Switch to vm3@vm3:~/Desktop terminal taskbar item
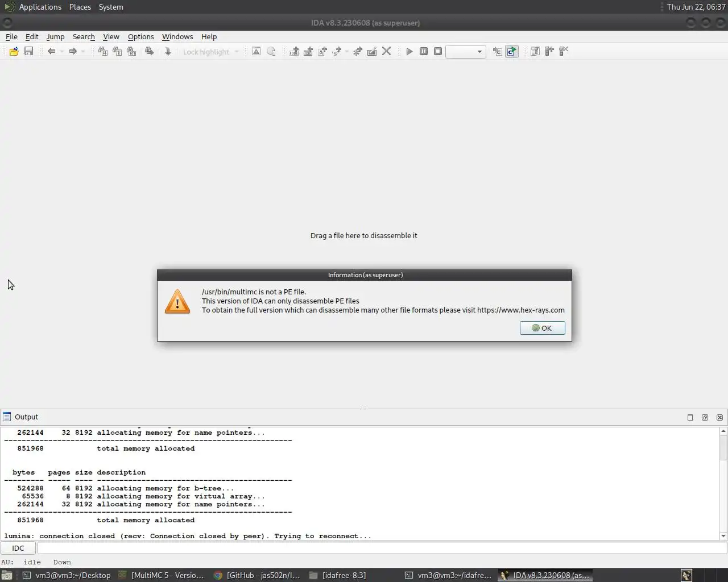 click(67, 575)
